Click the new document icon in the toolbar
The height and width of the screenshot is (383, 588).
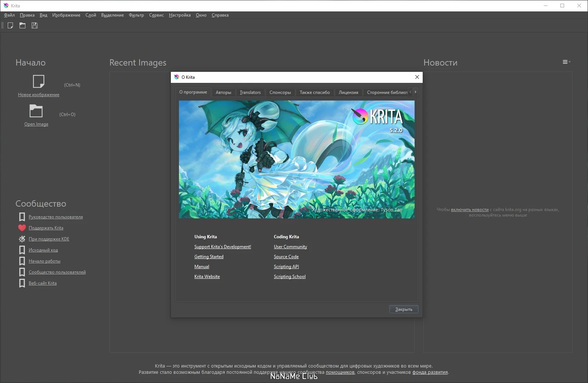[x=10, y=25]
